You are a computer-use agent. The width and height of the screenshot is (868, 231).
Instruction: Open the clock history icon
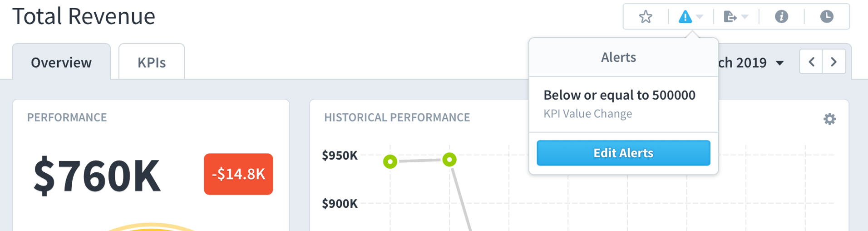(x=827, y=17)
